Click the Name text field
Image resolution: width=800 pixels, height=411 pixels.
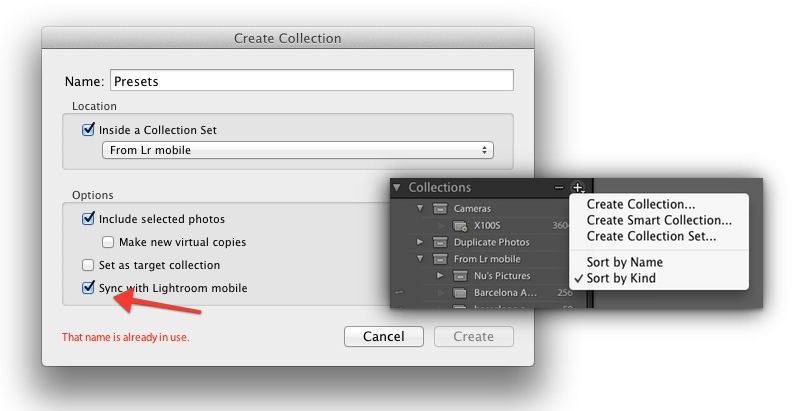(311, 81)
